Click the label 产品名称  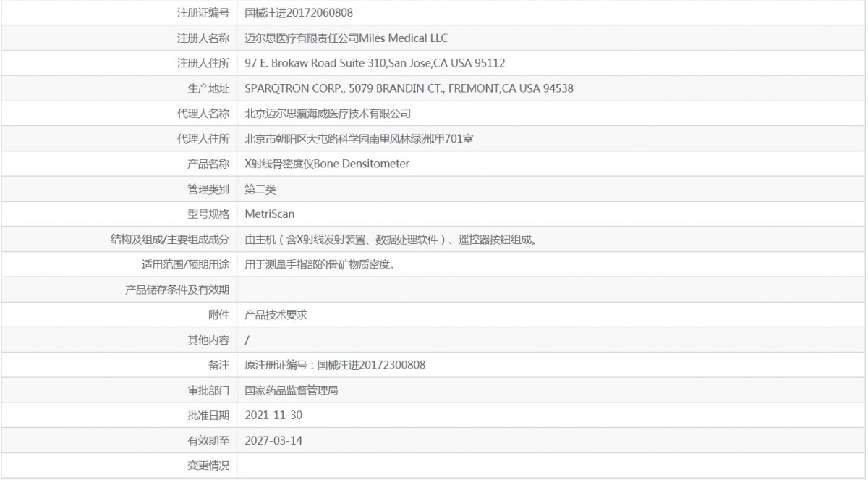[208, 164]
